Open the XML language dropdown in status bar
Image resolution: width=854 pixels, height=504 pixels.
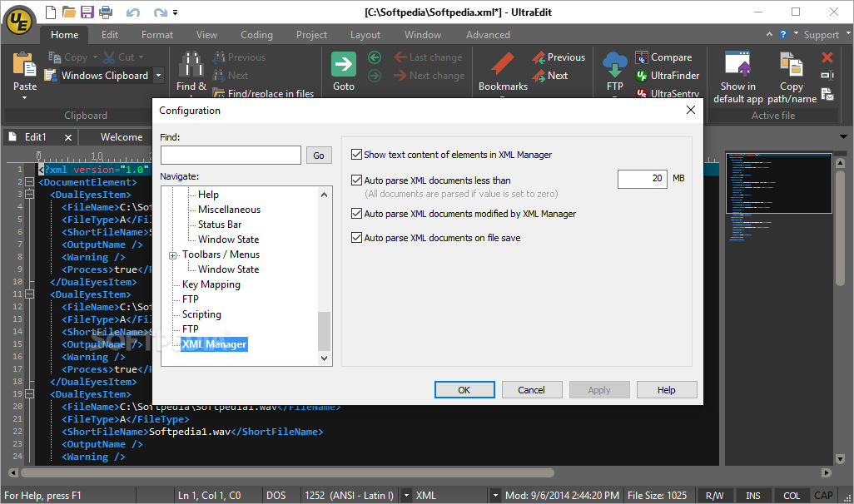point(495,496)
